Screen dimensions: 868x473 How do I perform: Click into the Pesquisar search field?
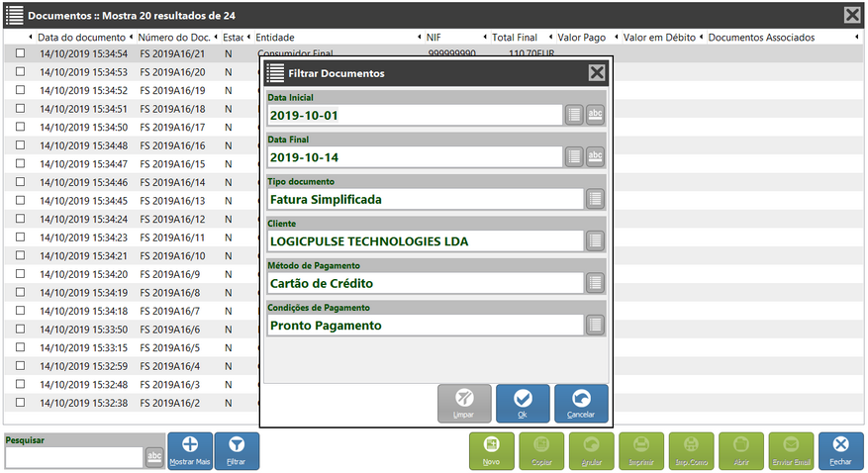coord(74,457)
